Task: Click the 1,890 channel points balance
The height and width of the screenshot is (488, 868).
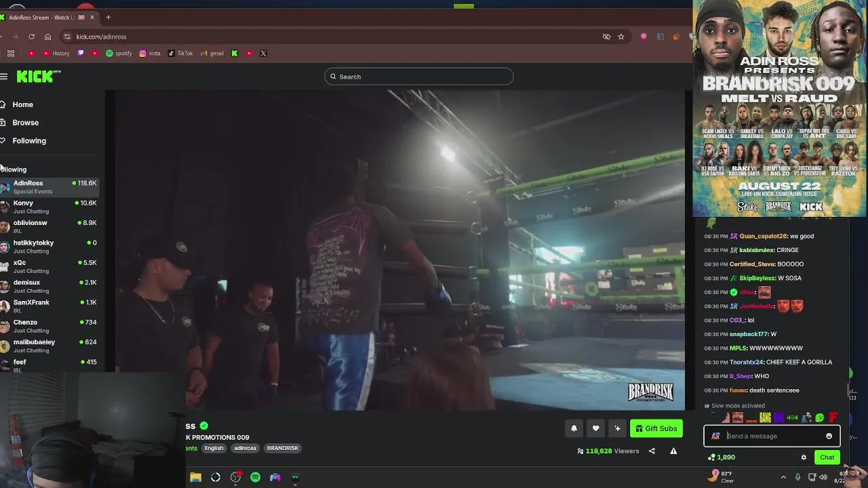Action: click(722, 457)
